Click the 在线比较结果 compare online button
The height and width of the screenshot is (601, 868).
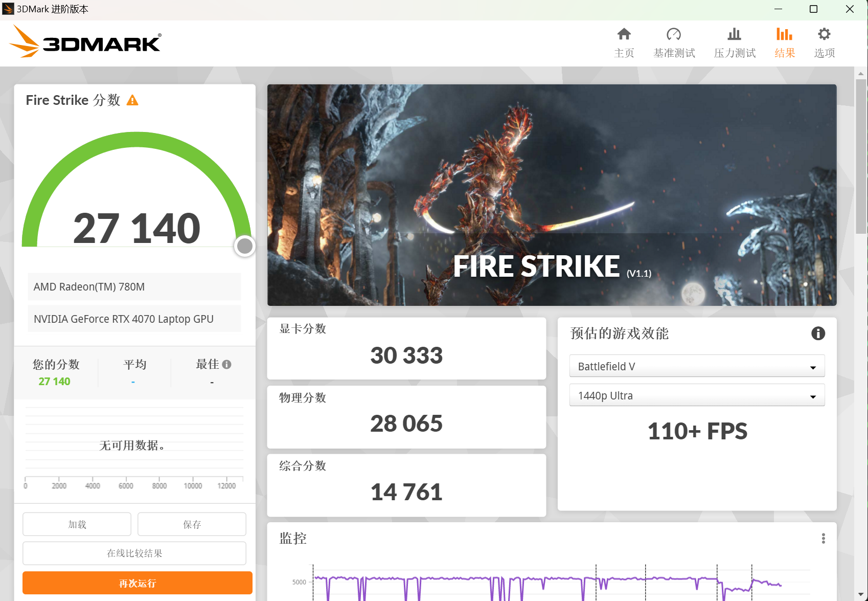point(134,553)
